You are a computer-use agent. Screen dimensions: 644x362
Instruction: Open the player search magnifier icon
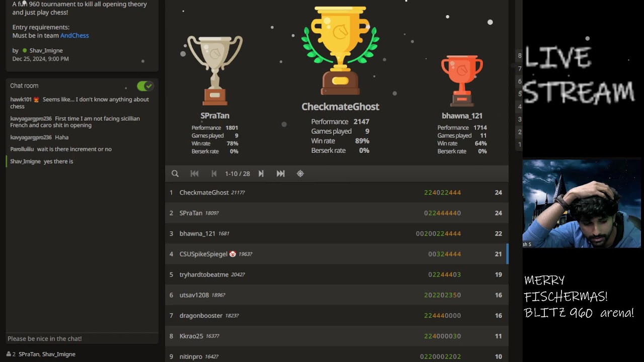tap(175, 173)
